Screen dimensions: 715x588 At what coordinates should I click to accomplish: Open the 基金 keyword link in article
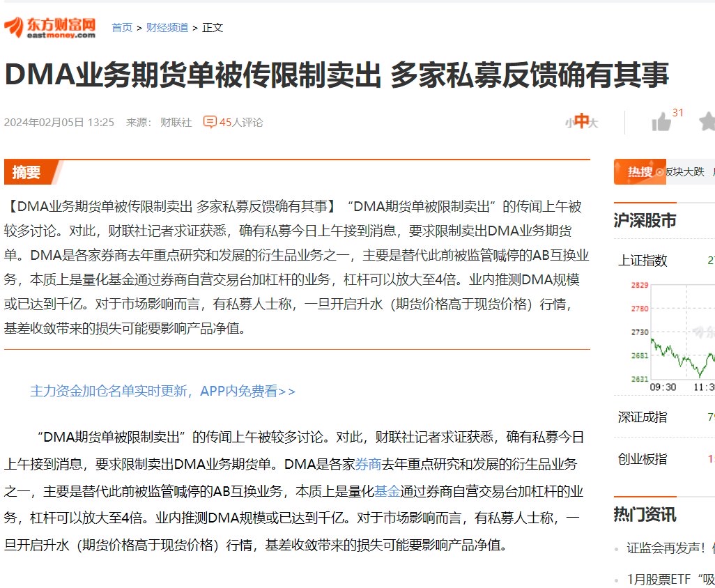(x=387, y=491)
